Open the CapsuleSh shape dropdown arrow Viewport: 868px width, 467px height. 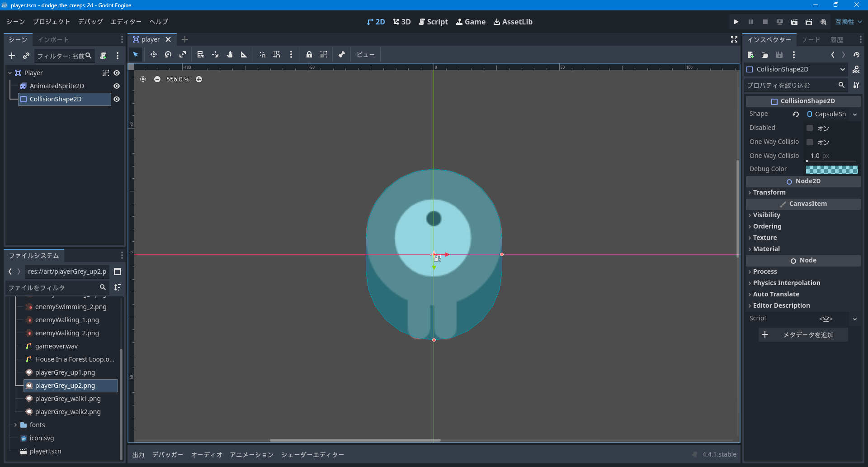click(855, 114)
